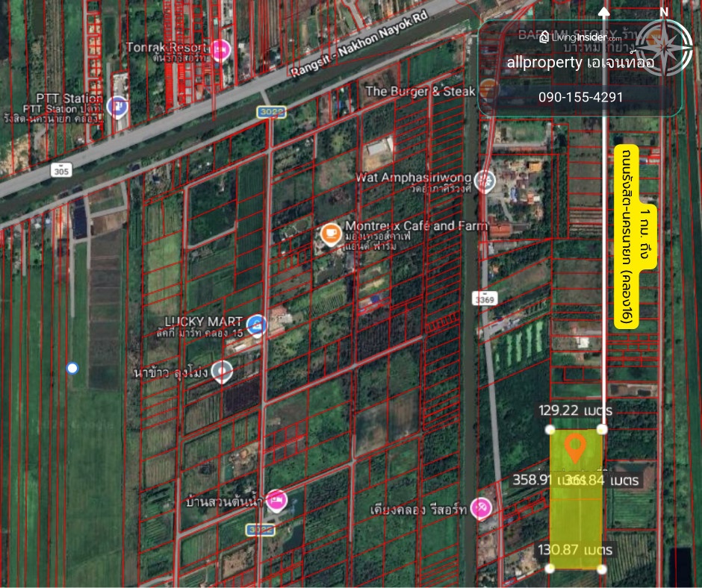Click the yellow ถนนรังสิต-นครนายก (คลอง16) label
This screenshot has width=702, height=588.
tap(627, 237)
